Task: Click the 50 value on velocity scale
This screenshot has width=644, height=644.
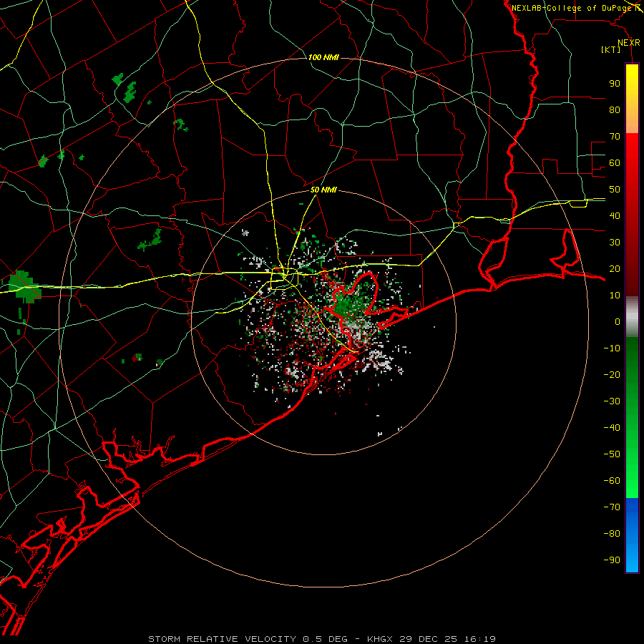Action: [x=615, y=190]
